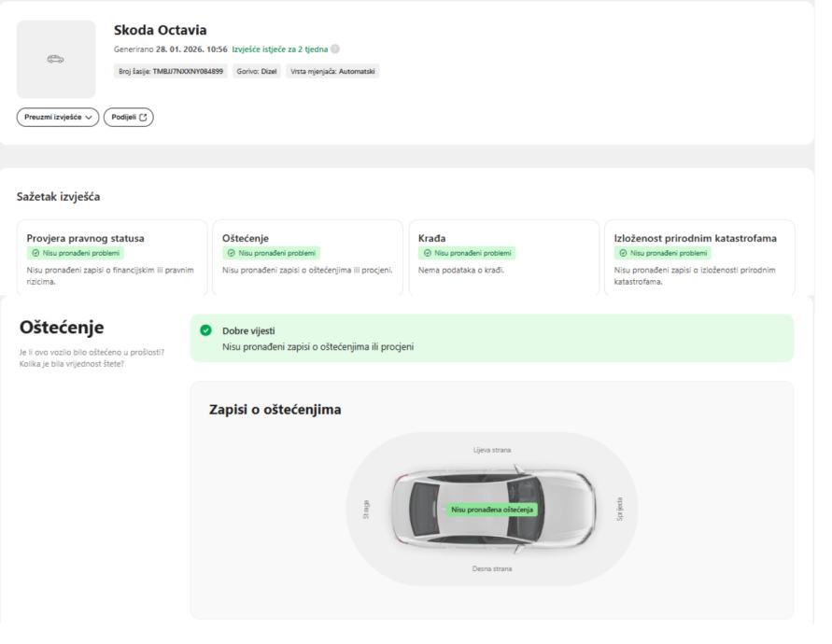832x644 pixels.
Task: Click check icon in Provjera pravnog statusa badge
Action: click(x=34, y=253)
